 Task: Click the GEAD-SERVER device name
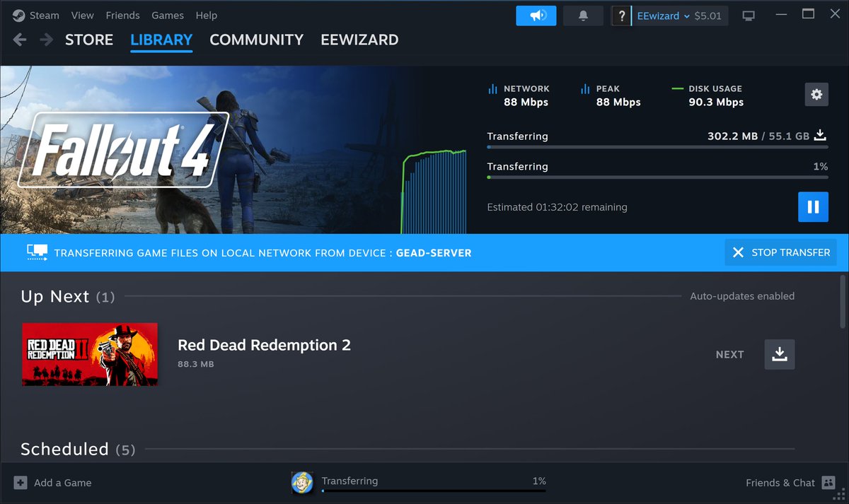[434, 252]
